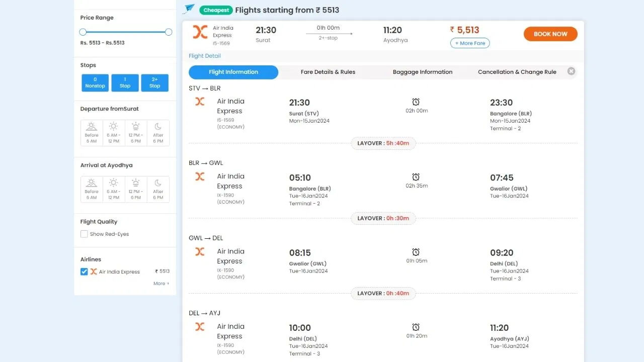
Task: Select 6 AM - 12 PM departure from Surat
Action: [x=114, y=133]
